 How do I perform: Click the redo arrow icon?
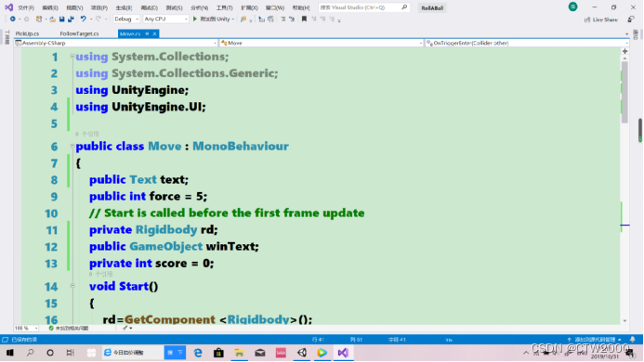click(99, 19)
